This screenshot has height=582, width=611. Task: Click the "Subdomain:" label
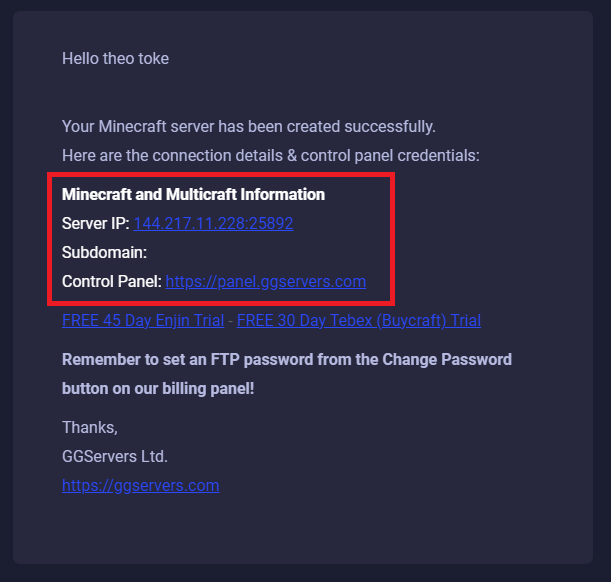104,253
